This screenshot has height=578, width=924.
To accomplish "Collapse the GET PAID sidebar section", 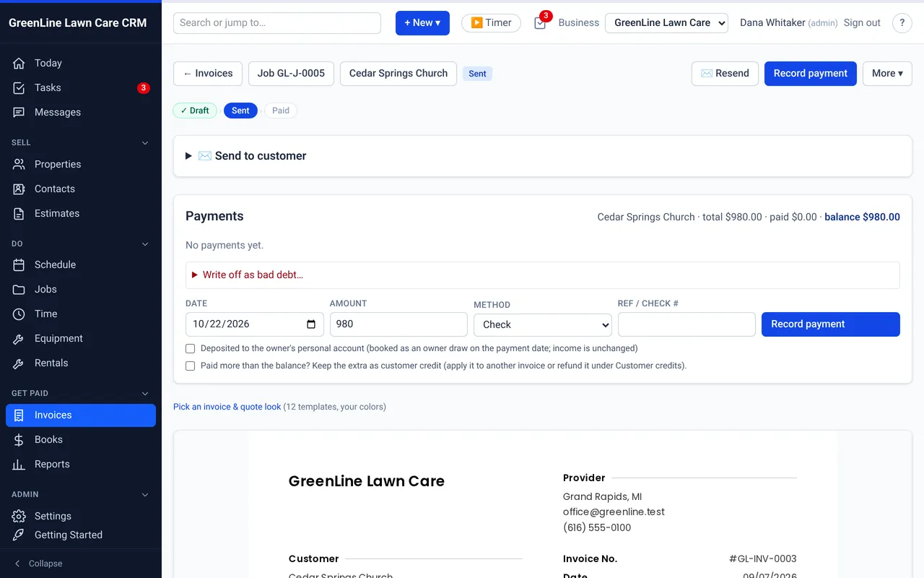I will click(145, 394).
